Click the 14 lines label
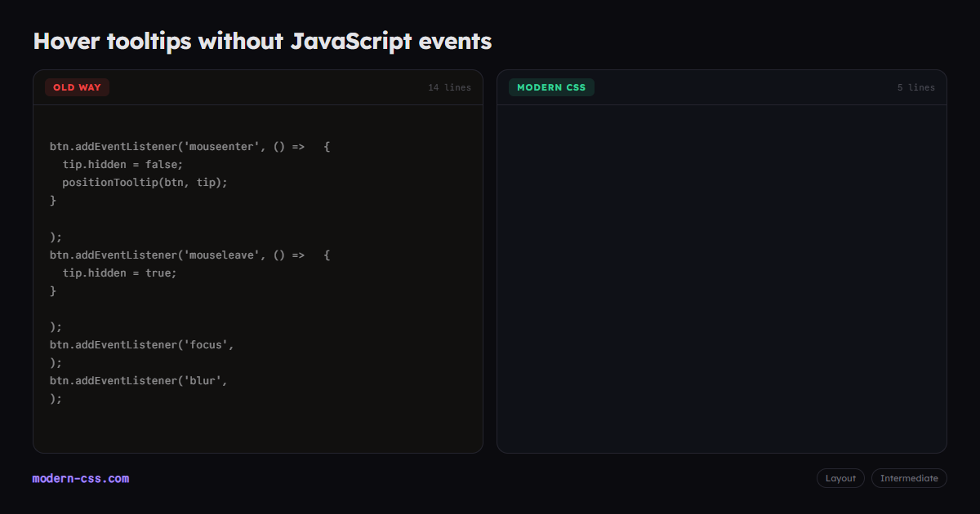 click(449, 87)
